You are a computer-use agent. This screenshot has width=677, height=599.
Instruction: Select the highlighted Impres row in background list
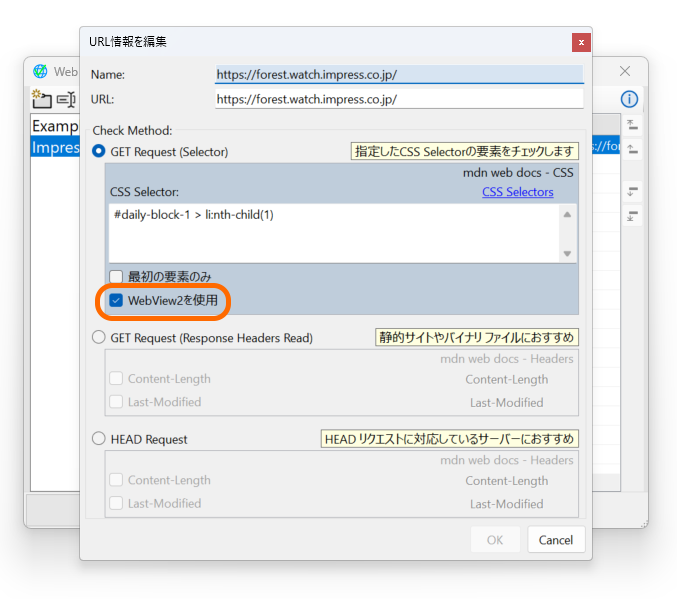tap(55, 147)
